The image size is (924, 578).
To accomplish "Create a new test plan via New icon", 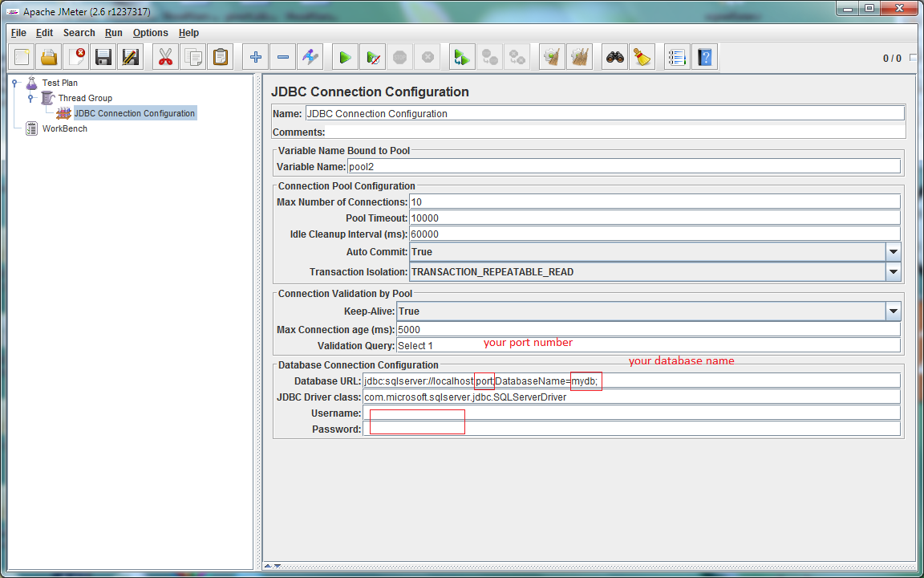I will click(22, 57).
